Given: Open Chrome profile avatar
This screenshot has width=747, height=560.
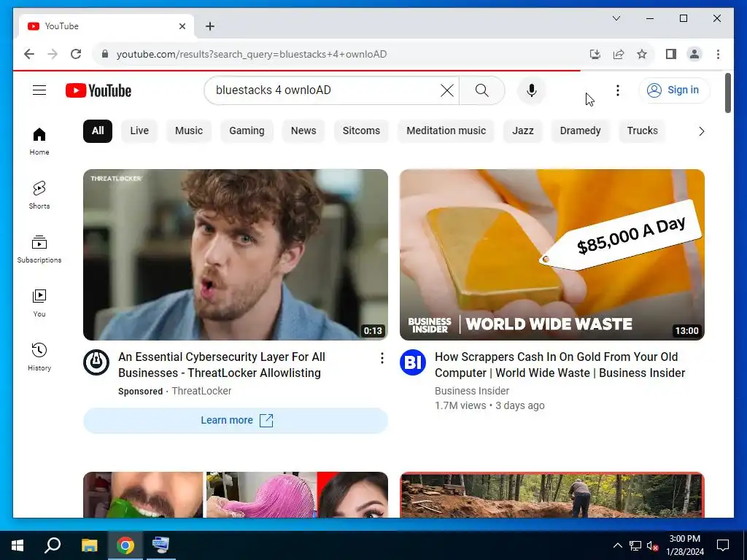Looking at the screenshot, I should pyautogui.click(x=694, y=54).
